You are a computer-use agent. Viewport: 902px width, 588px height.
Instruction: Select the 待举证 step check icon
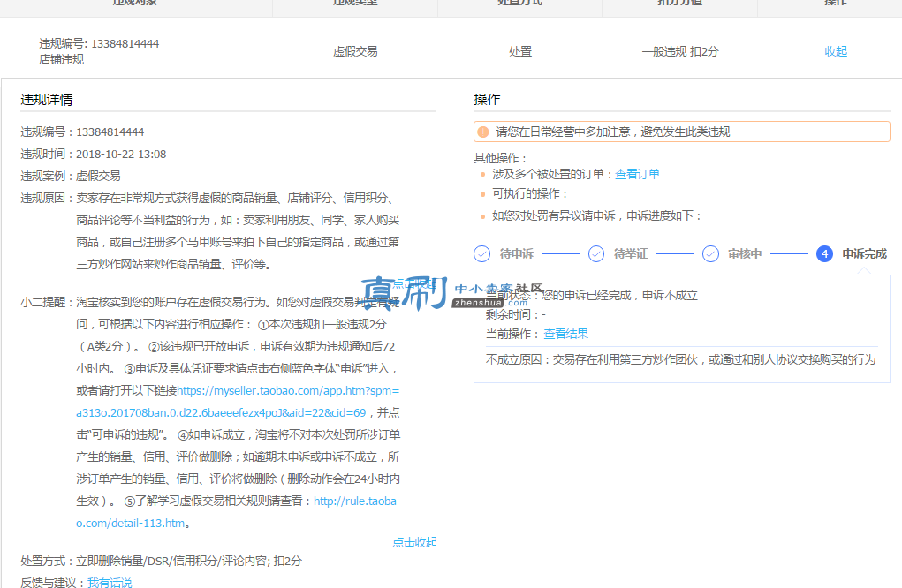point(596,253)
